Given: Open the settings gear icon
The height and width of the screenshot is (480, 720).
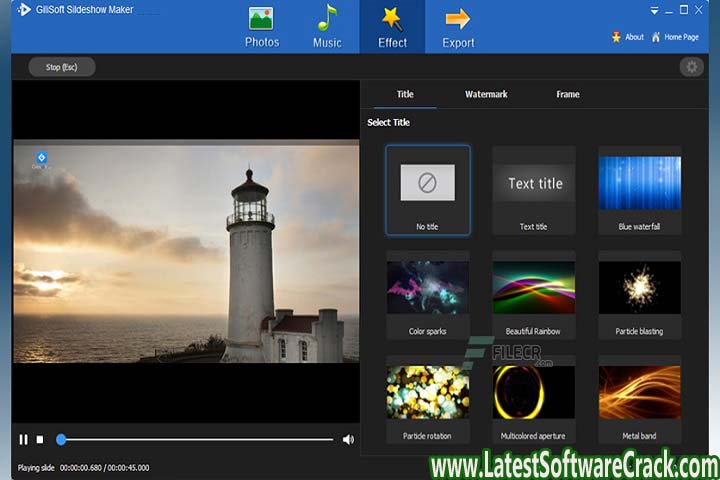Looking at the screenshot, I should pos(690,67).
